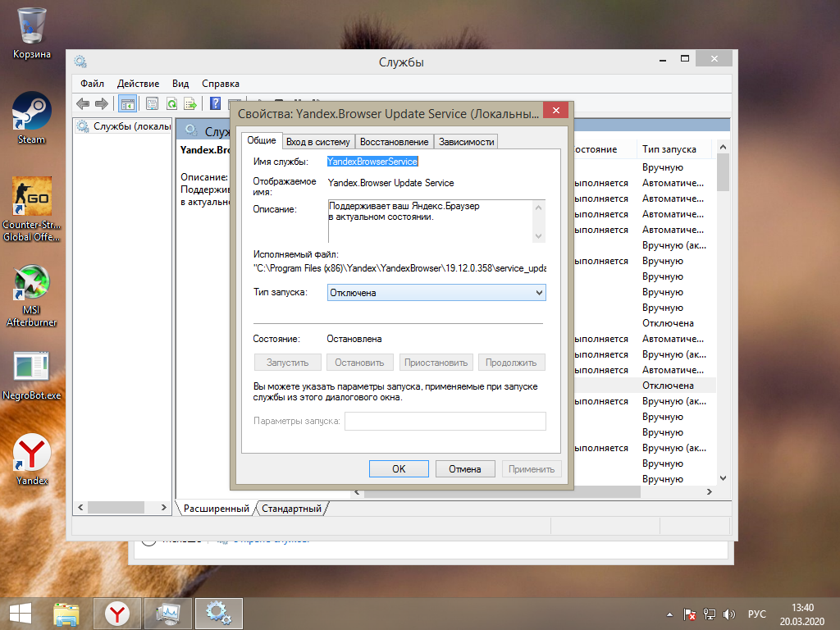Click services list vertical scroll down arrow

coord(723,478)
